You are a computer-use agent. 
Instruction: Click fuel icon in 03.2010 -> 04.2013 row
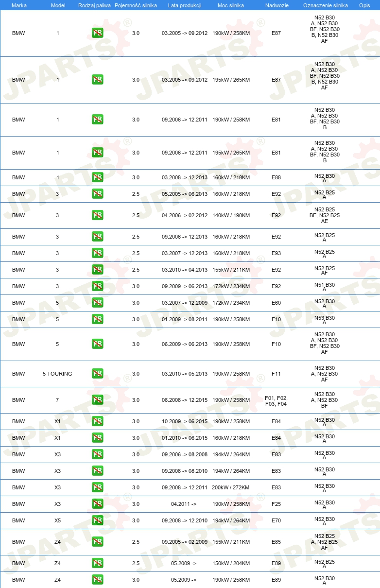click(97, 270)
